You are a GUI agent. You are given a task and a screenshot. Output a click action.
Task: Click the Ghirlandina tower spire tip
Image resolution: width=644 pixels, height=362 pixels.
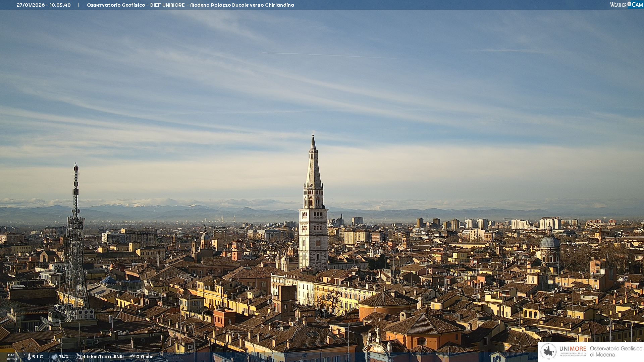coord(313,136)
